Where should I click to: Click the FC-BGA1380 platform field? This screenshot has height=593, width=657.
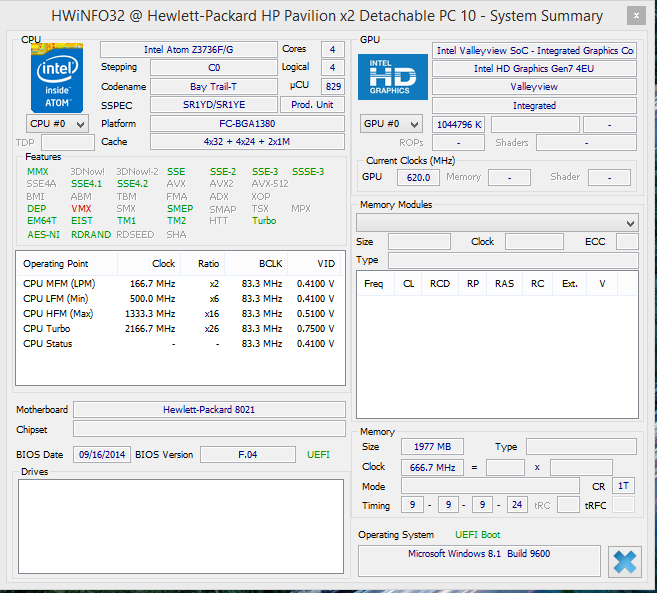tap(247, 124)
